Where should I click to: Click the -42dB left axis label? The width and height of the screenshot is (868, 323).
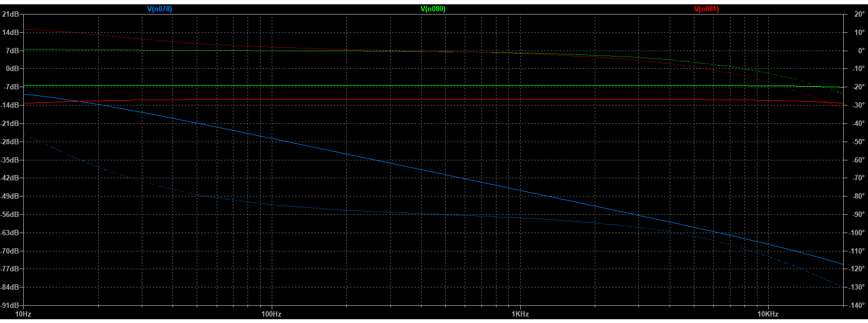[x=10, y=178]
